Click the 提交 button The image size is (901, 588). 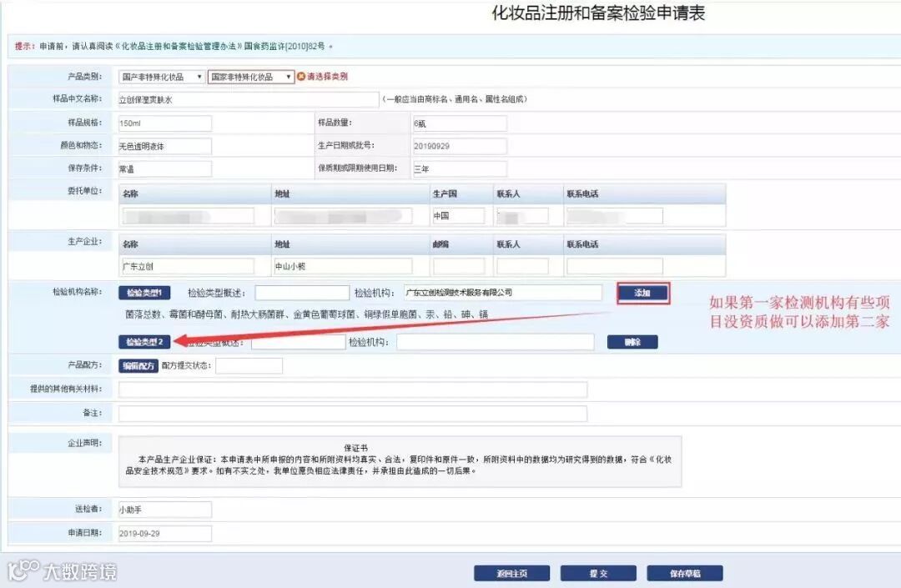pos(598,573)
